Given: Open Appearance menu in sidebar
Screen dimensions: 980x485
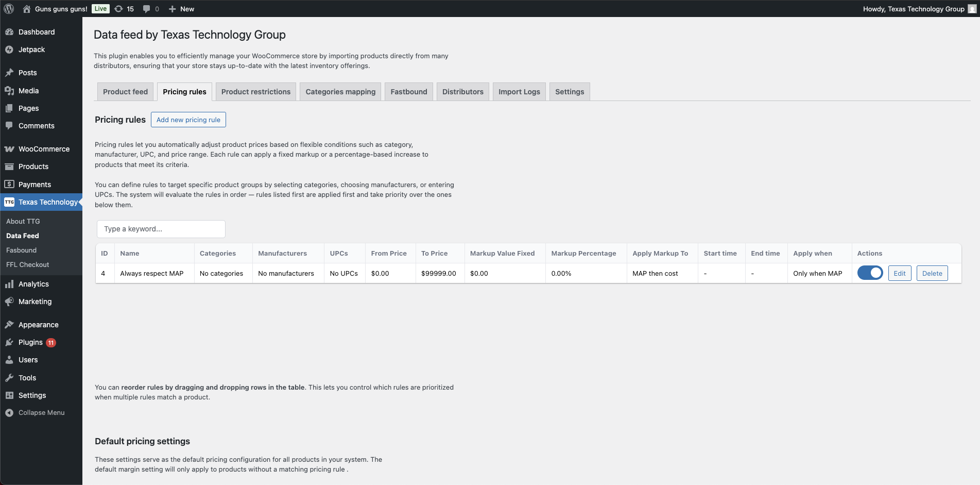Looking at the screenshot, I should point(38,325).
